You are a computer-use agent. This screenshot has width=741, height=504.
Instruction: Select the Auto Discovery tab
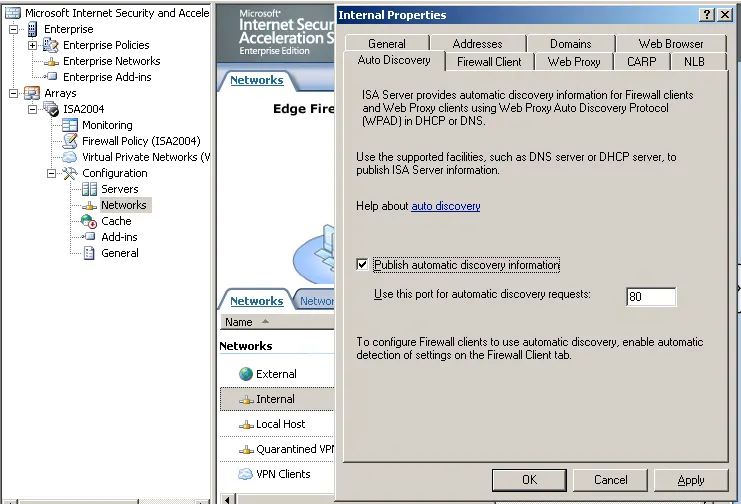click(x=394, y=60)
